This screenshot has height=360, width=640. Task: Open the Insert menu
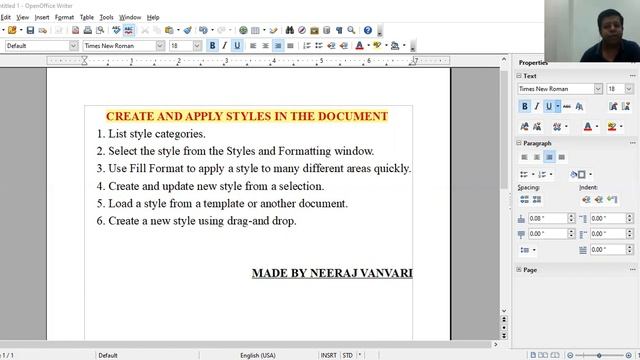(x=42, y=17)
